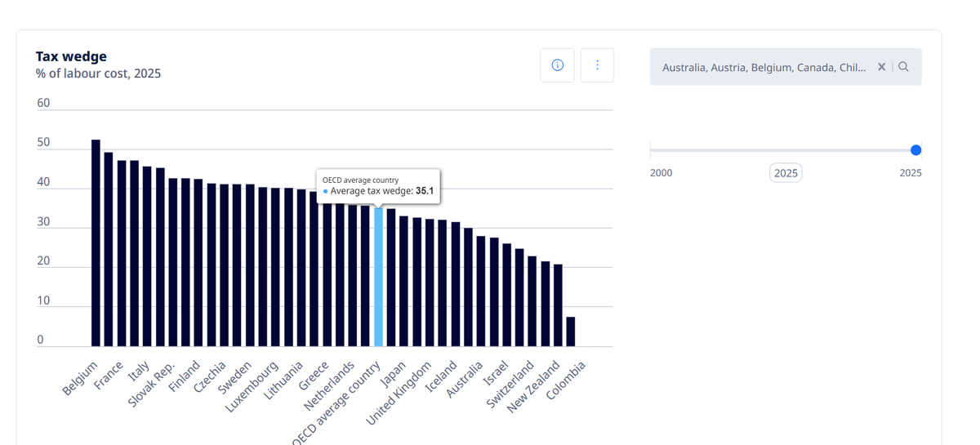This screenshot has width=980, height=445.
Task: Click the Israel axis label
Action: click(x=497, y=372)
